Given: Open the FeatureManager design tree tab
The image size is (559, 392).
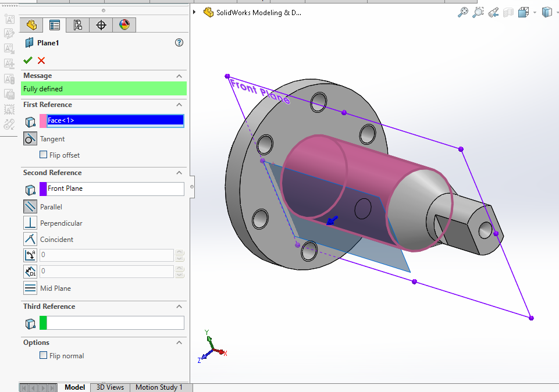Looking at the screenshot, I should [x=31, y=24].
